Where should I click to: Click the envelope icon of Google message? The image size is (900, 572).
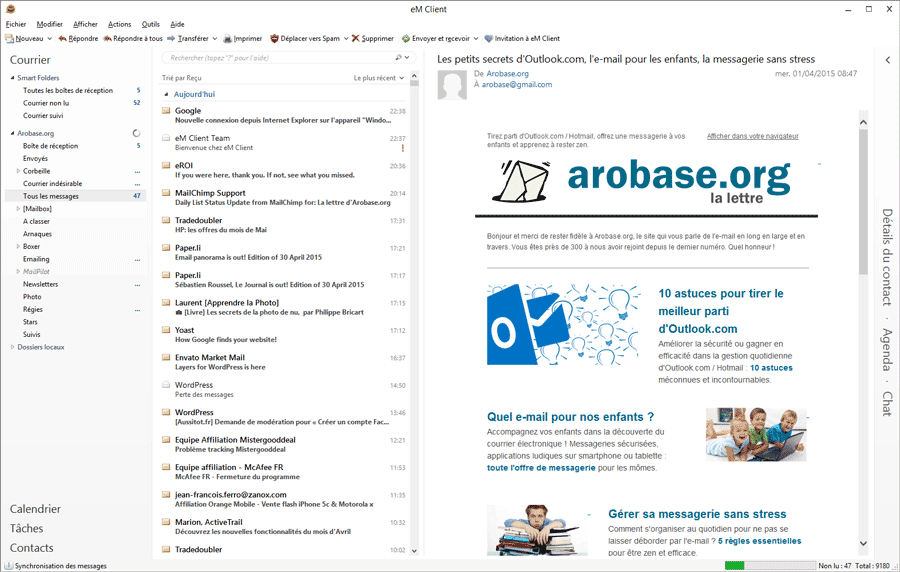coord(166,111)
